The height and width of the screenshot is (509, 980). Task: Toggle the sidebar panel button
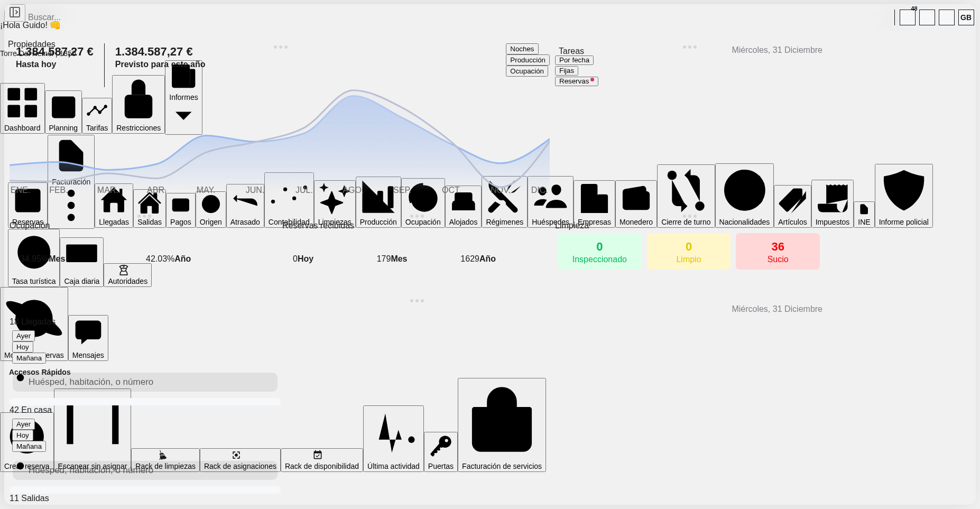[15, 12]
